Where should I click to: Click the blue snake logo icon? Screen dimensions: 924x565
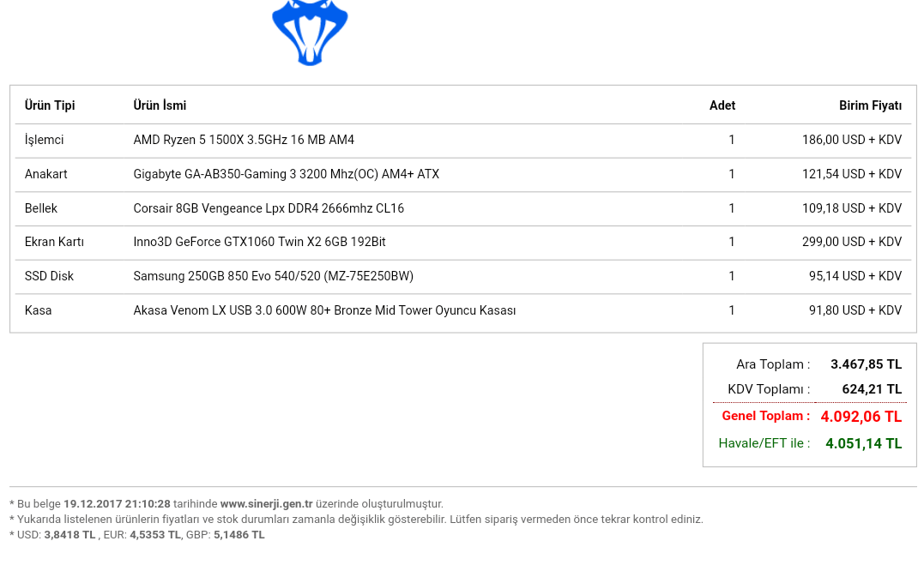(310, 33)
